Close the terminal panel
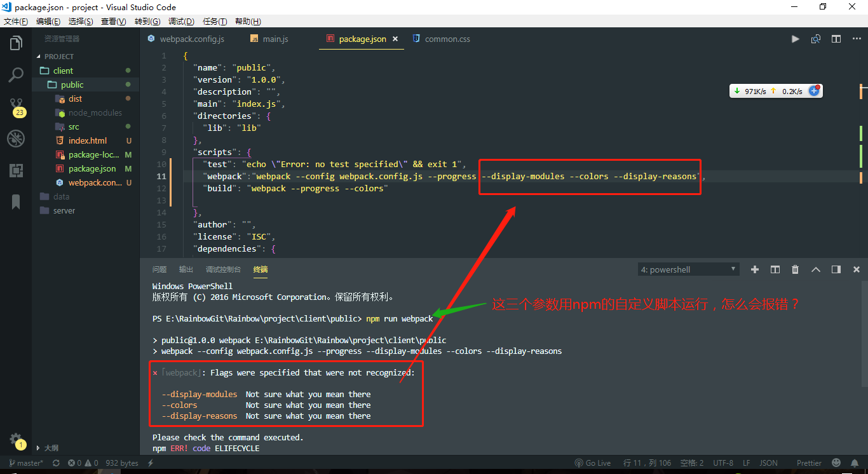 pos(857,269)
